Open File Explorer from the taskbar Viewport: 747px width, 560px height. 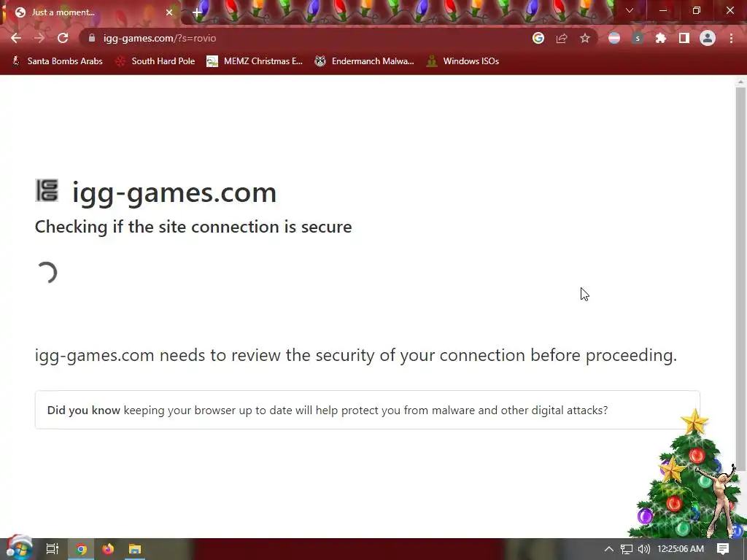135,549
